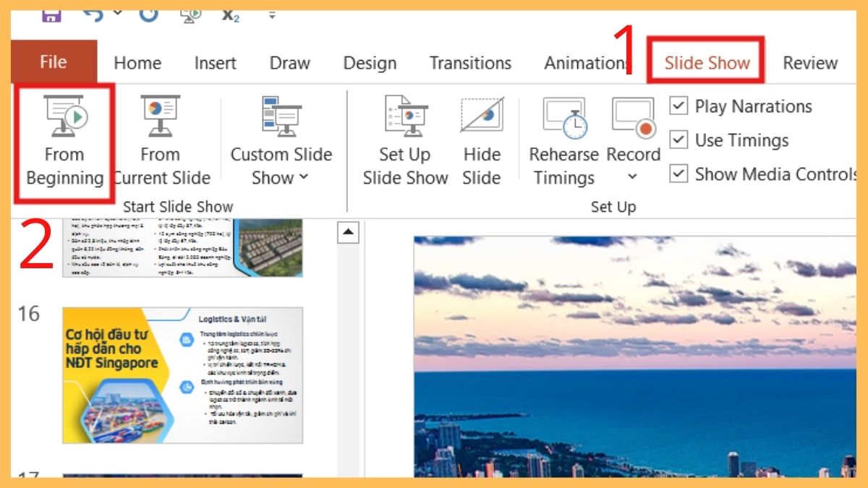This screenshot has height=488, width=868.
Task: Select slide 16 thumbnail
Action: tap(182, 375)
